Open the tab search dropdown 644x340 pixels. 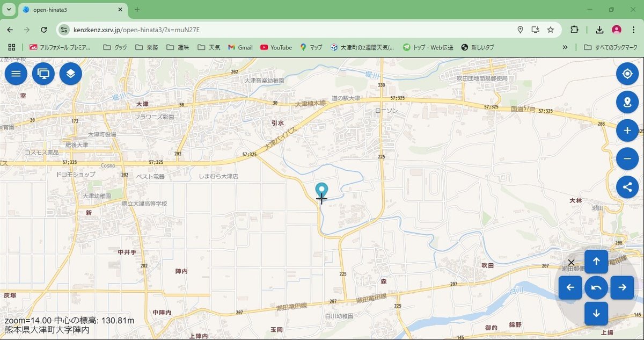[9, 9]
